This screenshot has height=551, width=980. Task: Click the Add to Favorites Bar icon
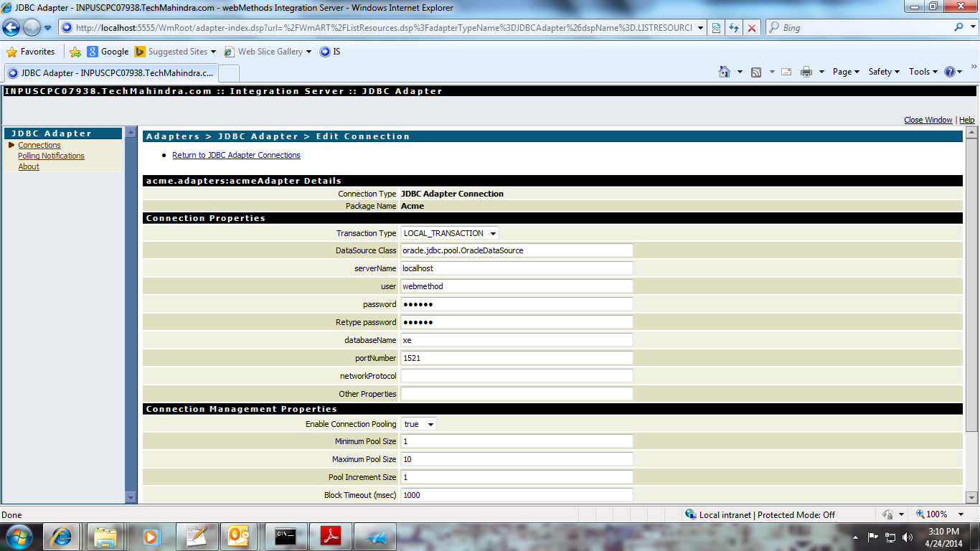tap(75, 52)
